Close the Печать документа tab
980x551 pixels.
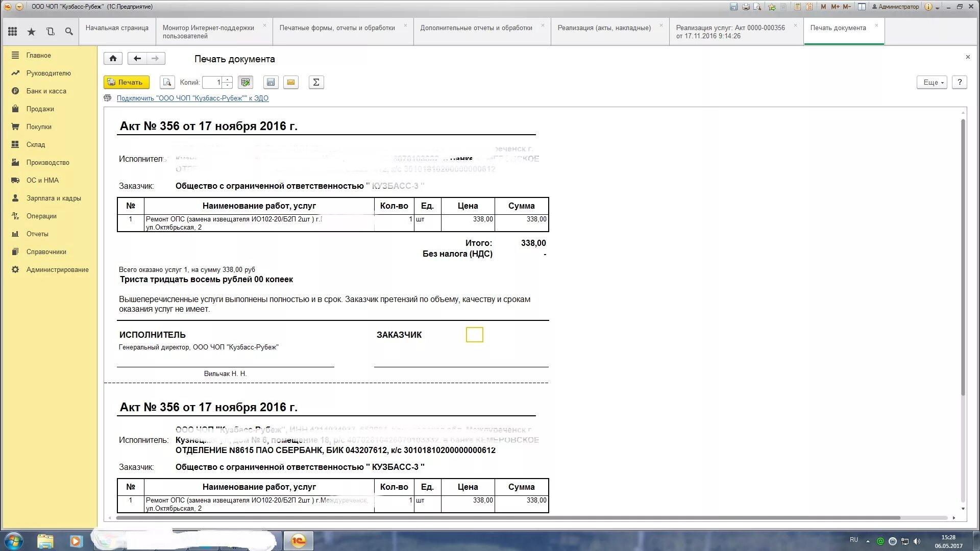876,25
